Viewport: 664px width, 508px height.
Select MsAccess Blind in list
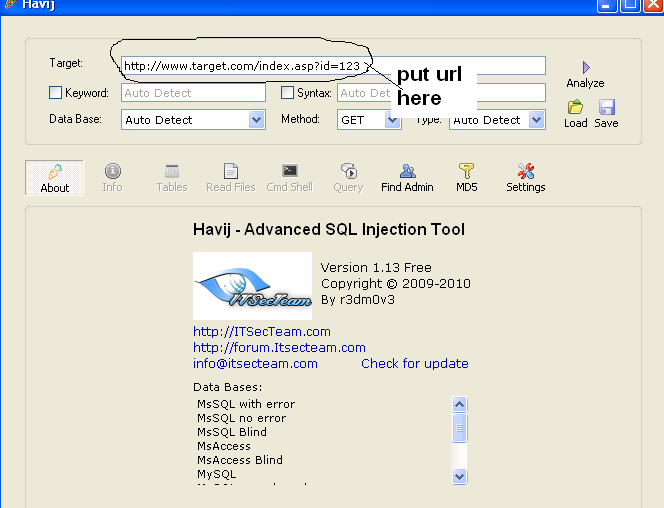pyautogui.click(x=240, y=460)
